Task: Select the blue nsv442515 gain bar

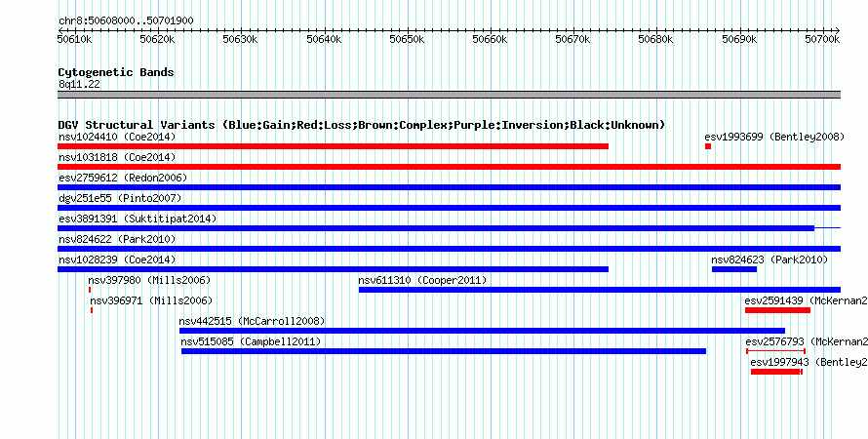Action: click(482, 331)
